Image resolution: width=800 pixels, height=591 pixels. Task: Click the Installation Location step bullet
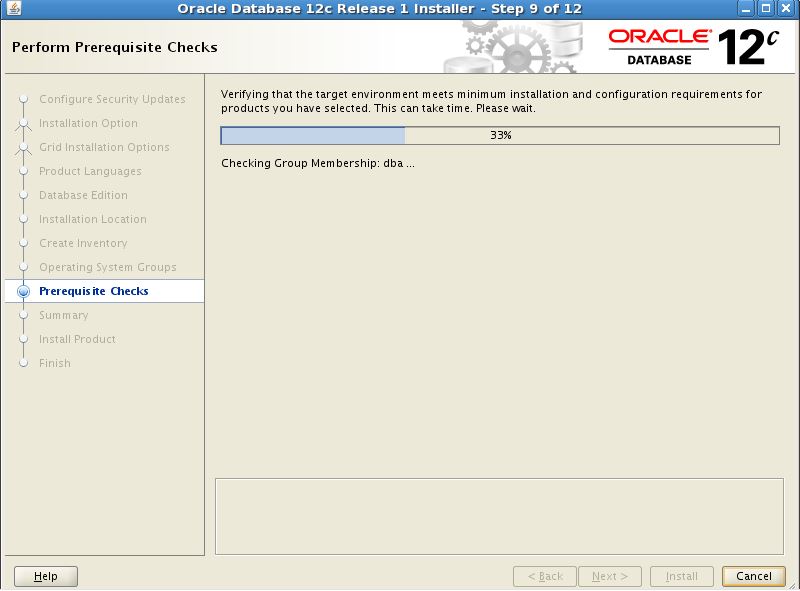pyautogui.click(x=23, y=219)
